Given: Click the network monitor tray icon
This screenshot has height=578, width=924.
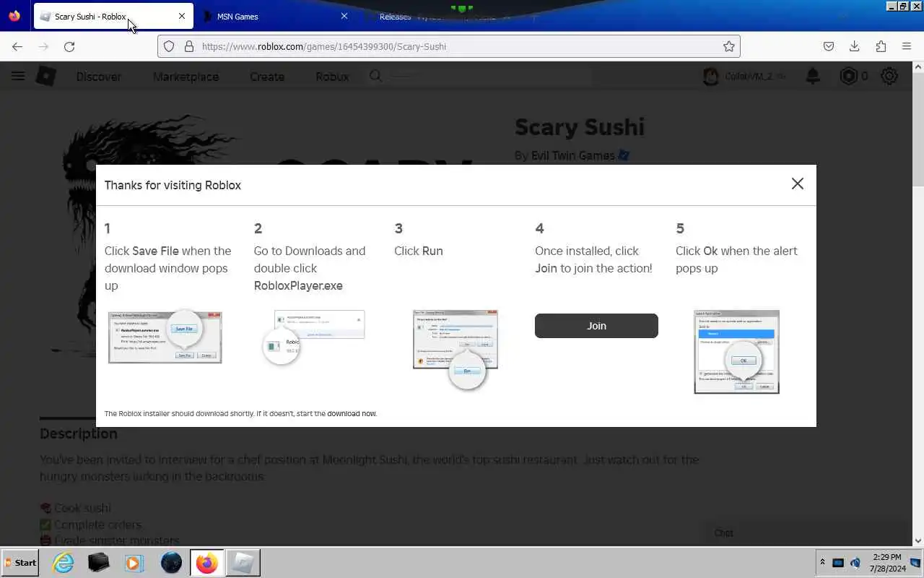Looking at the screenshot, I should (x=838, y=563).
